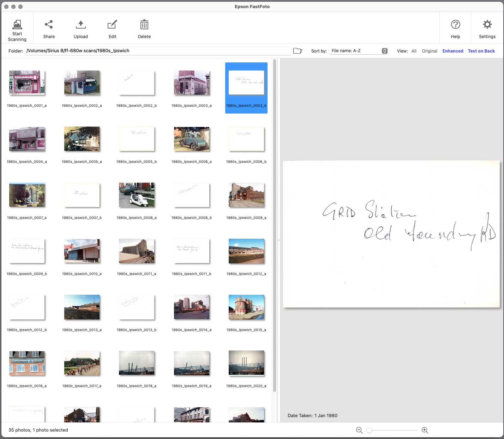
Task: Open the Edit photo tool
Action: 112,24
